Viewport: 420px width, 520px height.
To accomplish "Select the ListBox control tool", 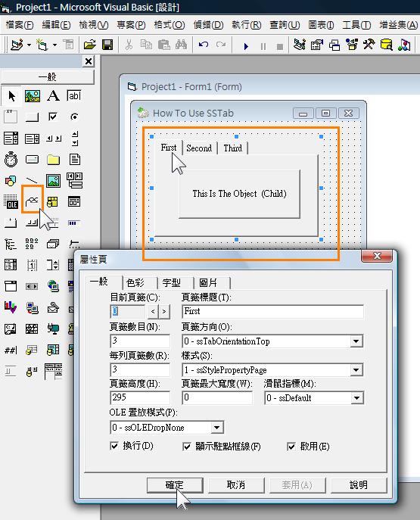I will click(x=32, y=139).
